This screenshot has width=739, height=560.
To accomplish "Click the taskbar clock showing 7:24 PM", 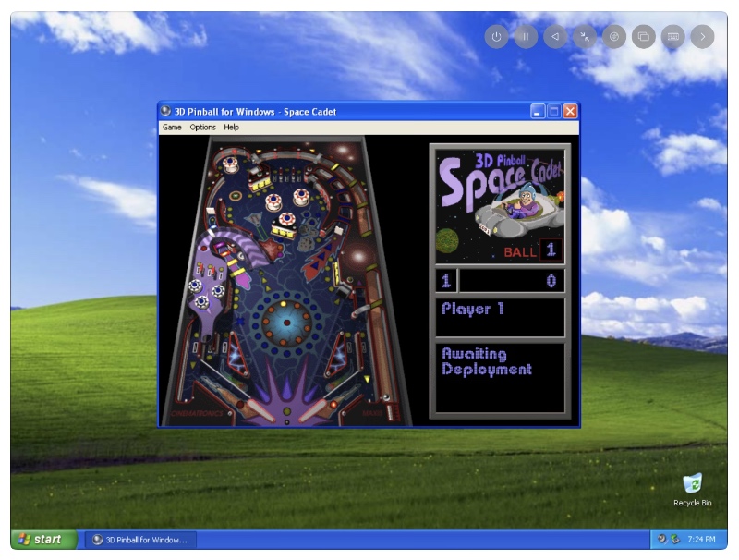I will pyautogui.click(x=699, y=540).
